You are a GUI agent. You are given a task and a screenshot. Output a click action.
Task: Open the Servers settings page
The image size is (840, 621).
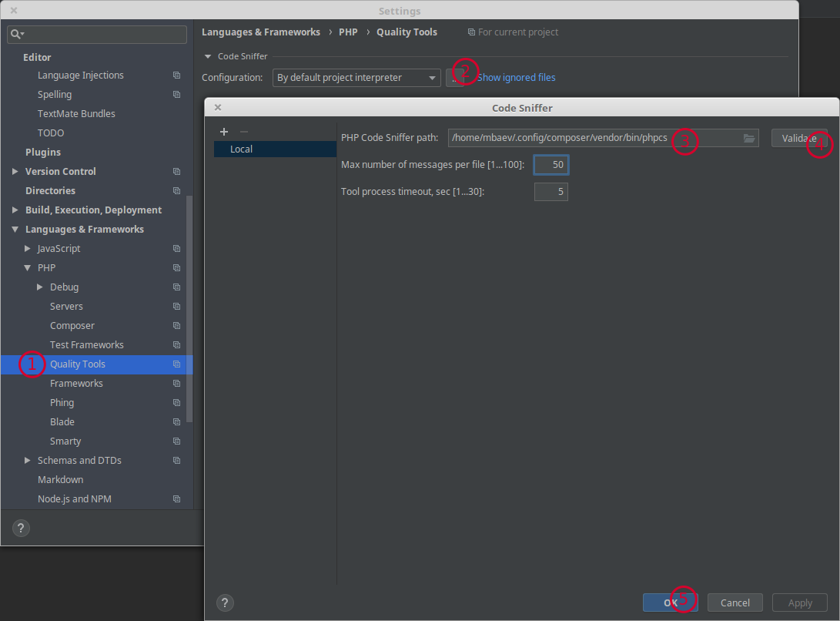tap(66, 307)
